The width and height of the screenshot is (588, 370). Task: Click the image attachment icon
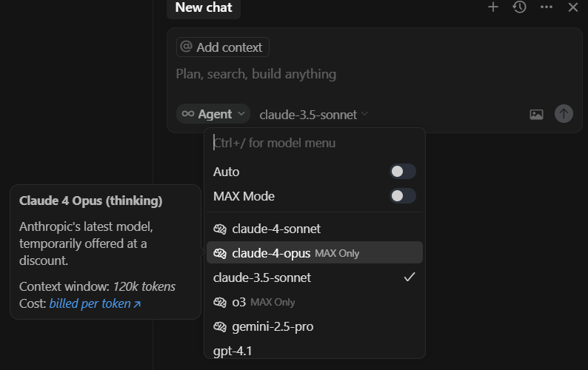click(536, 114)
